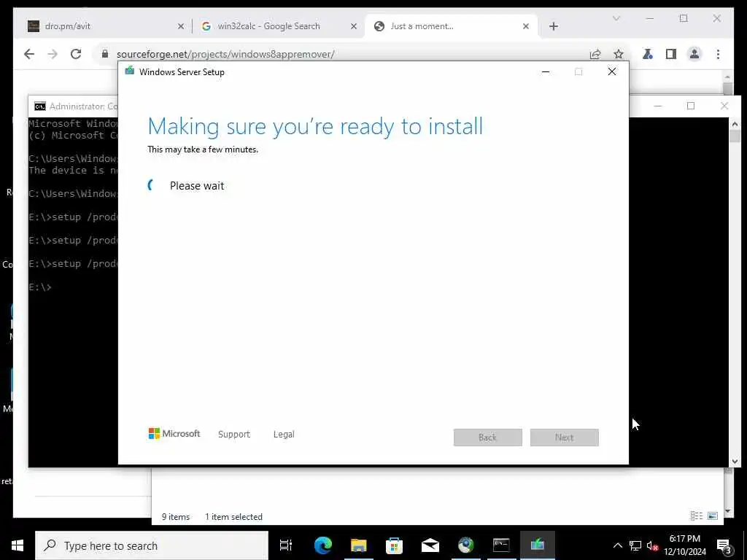Switch to win32calc - Google Search tab

point(278,26)
